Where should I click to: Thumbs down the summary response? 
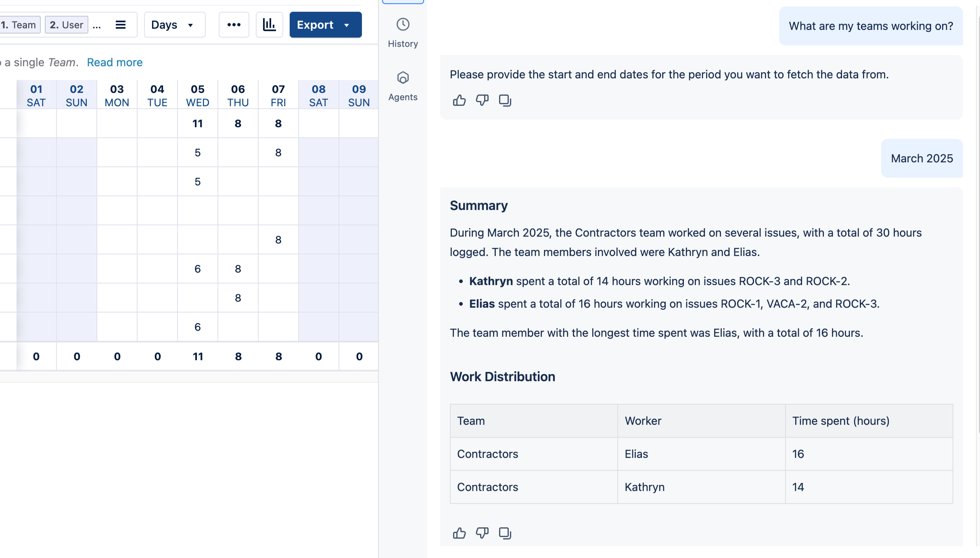coord(482,533)
